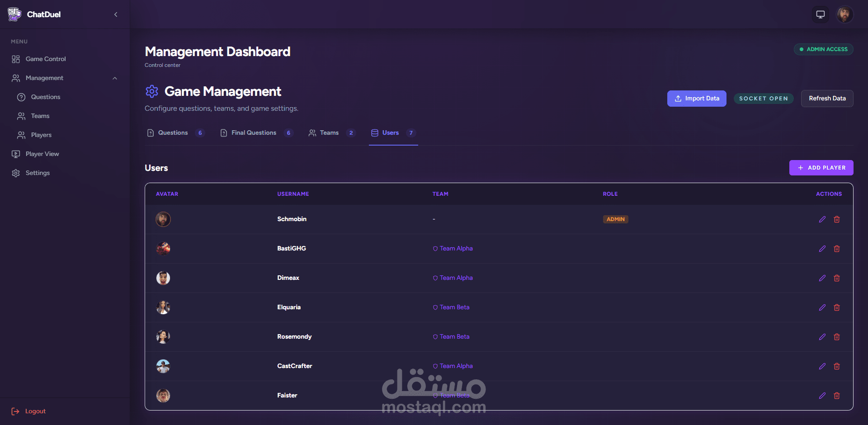
Task: Click the username Rosemondy
Action: (294, 337)
